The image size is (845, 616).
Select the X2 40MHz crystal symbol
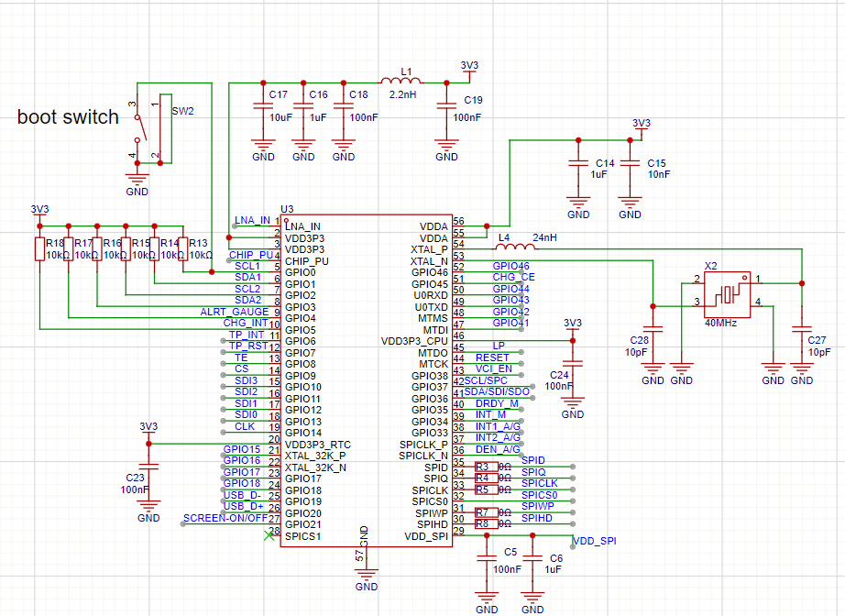pos(728,295)
